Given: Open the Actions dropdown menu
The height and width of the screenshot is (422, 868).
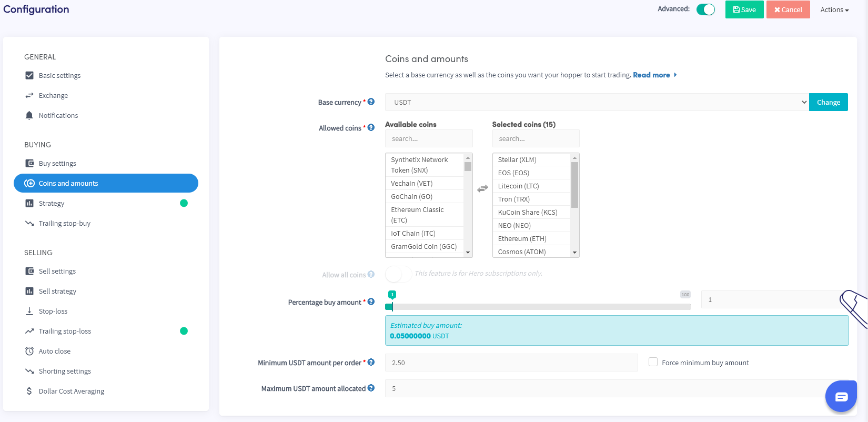Looking at the screenshot, I should click(834, 9).
